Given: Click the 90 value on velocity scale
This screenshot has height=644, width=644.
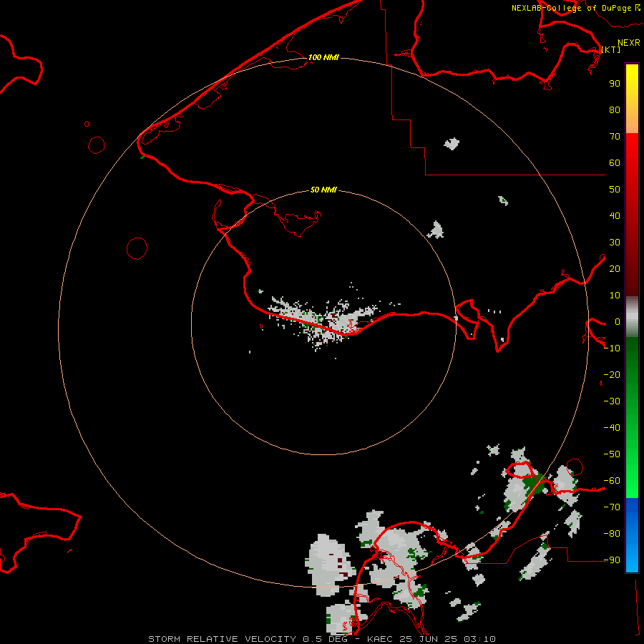Looking at the screenshot, I should tap(615, 84).
